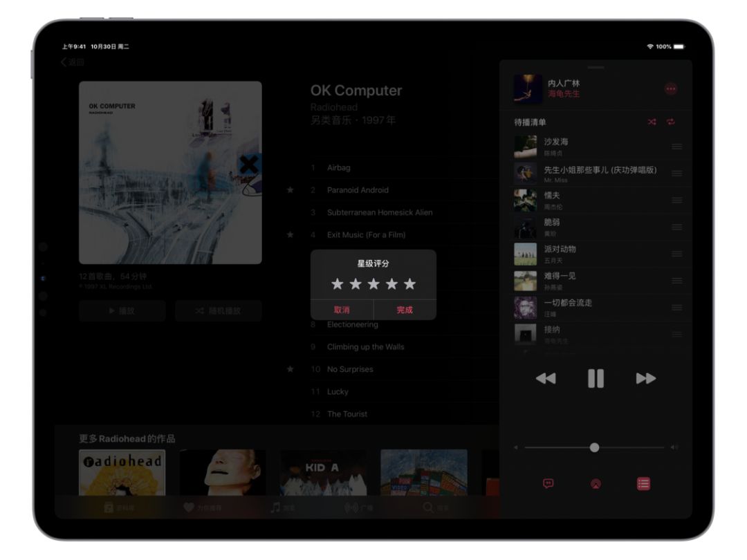Viewport: 747px width, 560px height.
Task: Adjust the volume slider knob
Action: [x=594, y=447]
